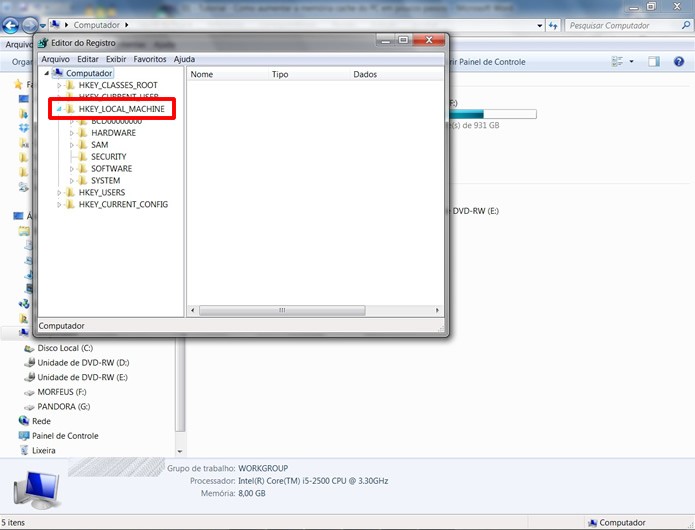Click the change view icon in Explorer toolbar
The image size is (695, 530).
point(617,62)
